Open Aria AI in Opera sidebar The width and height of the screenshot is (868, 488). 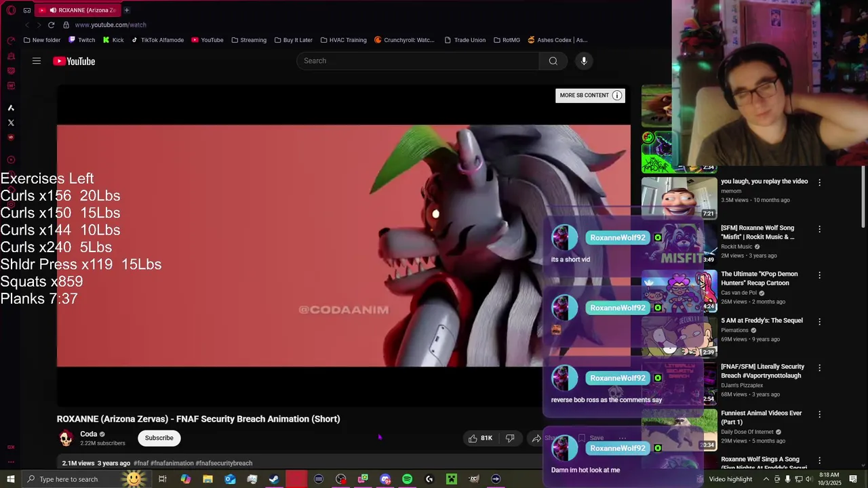tap(11, 108)
